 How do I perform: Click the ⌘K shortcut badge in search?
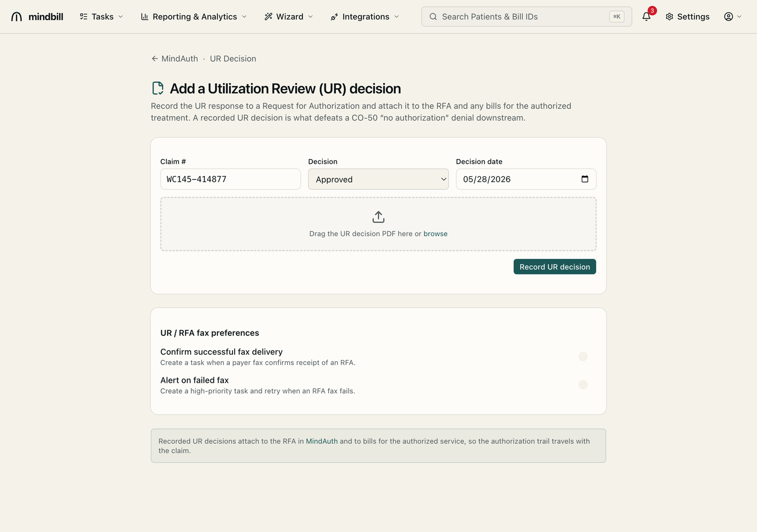pyautogui.click(x=616, y=17)
